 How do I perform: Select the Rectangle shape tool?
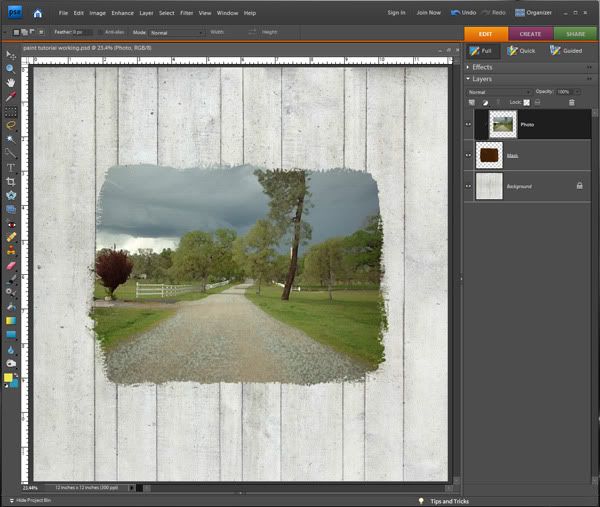tap(11, 335)
